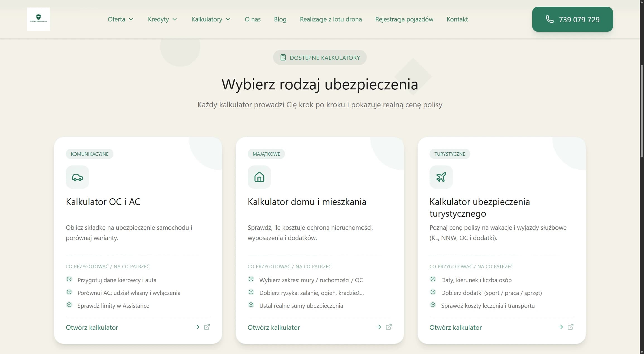Click the Majątkowe tag
644x354 pixels.
coord(266,154)
